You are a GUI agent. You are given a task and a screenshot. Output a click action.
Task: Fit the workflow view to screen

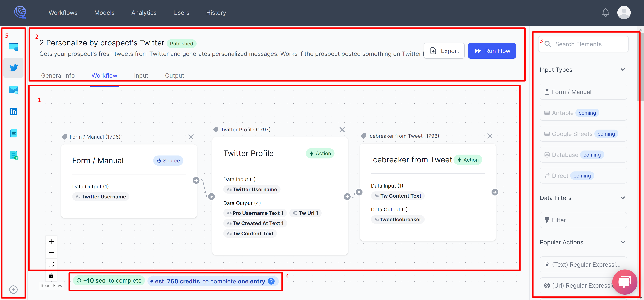[x=51, y=264]
